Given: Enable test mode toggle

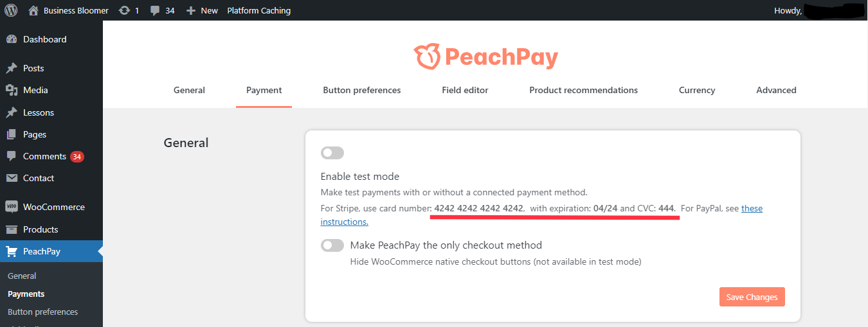Looking at the screenshot, I should tap(332, 153).
